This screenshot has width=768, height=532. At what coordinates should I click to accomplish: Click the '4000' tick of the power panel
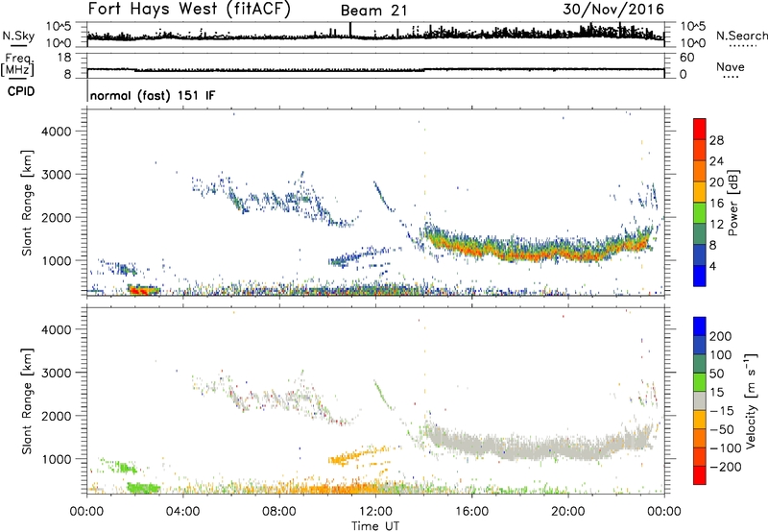pos(57,132)
